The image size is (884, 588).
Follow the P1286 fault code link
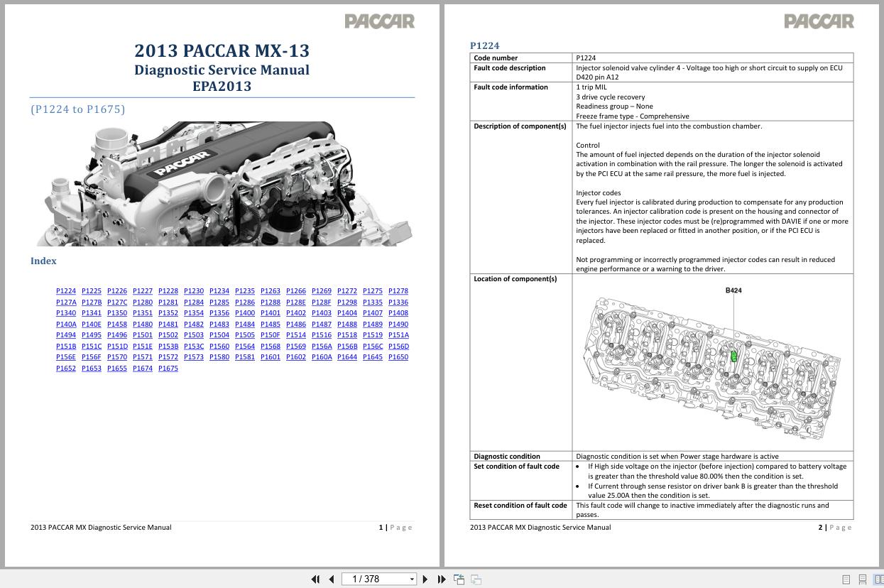245,303
